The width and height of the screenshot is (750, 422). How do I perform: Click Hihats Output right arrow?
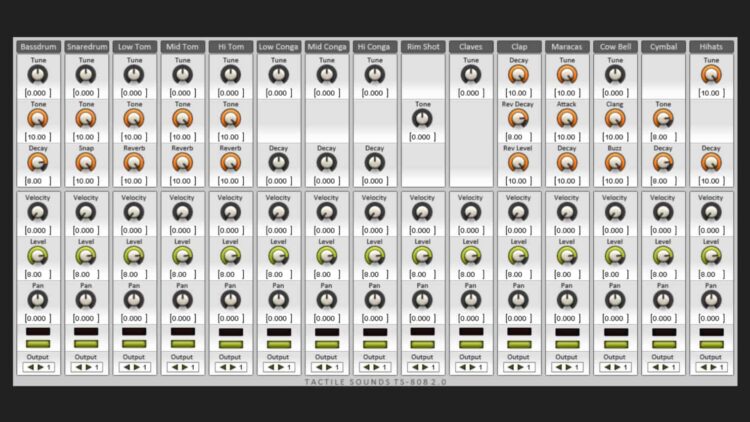point(713,367)
